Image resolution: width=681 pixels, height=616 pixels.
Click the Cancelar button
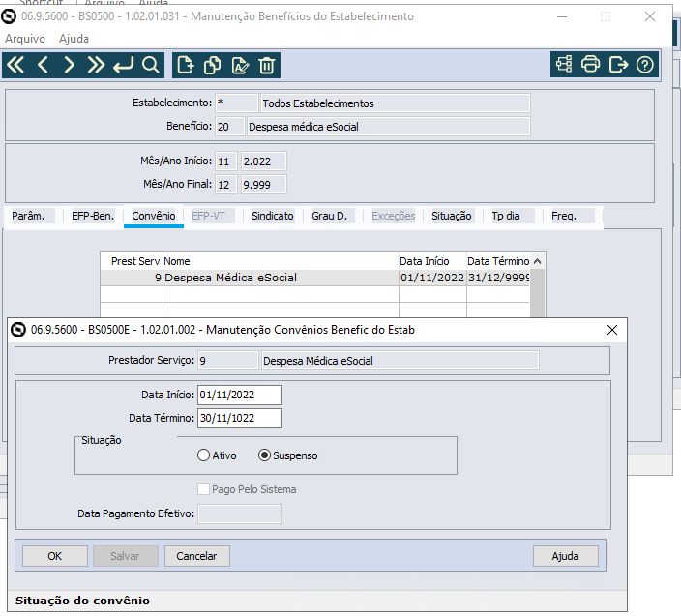click(x=196, y=556)
